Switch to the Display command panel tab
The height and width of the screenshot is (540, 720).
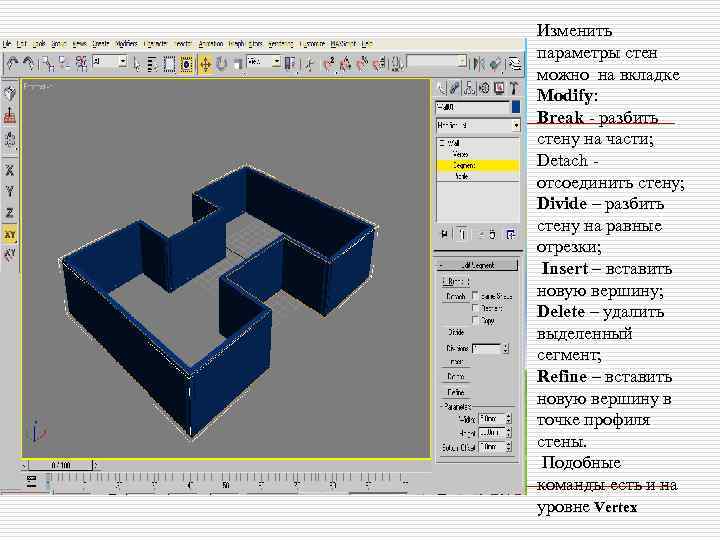pos(499,88)
